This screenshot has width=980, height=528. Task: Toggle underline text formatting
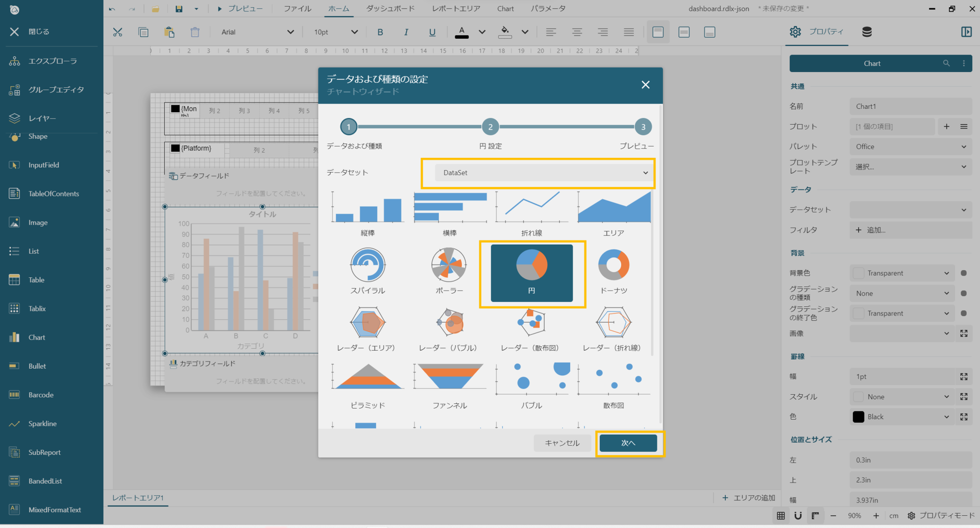click(432, 32)
